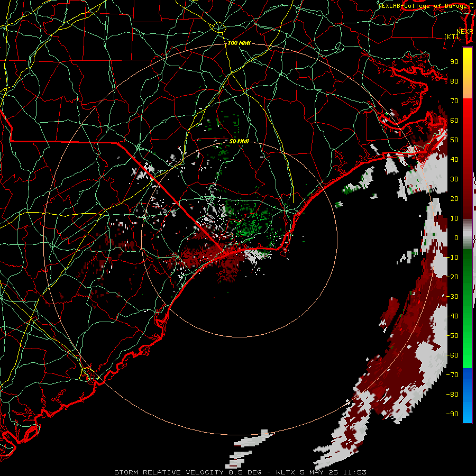Click the 100 NMI range ring label
Viewport: 476px width, 476px height.
(x=239, y=43)
